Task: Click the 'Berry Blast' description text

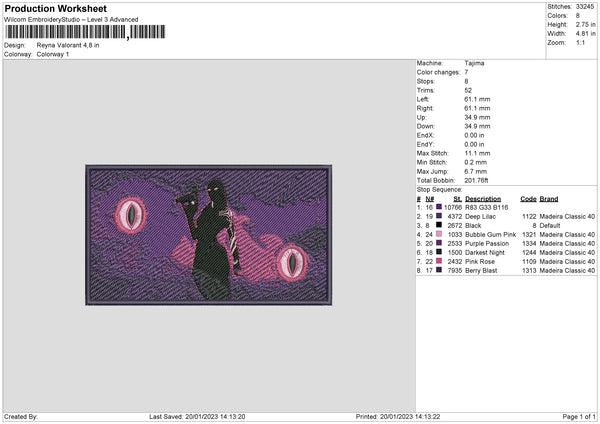Action: coord(481,271)
